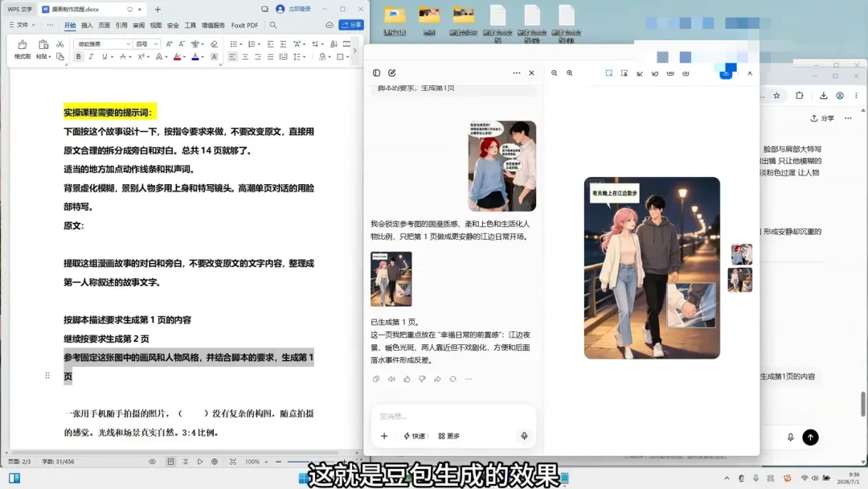Click the region select tool in viewer
This screenshot has height=489, width=868.
coord(609,72)
